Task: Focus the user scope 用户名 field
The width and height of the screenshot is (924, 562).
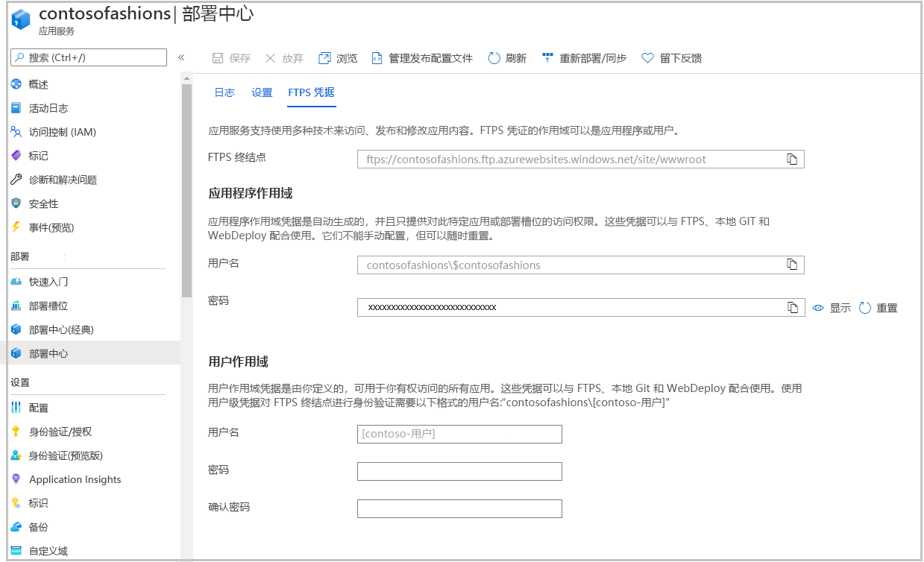Action: (459, 434)
